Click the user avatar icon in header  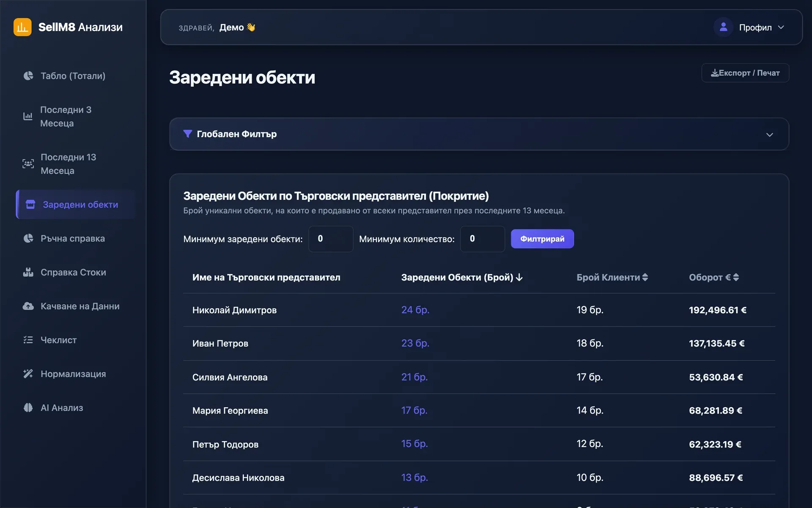click(724, 27)
